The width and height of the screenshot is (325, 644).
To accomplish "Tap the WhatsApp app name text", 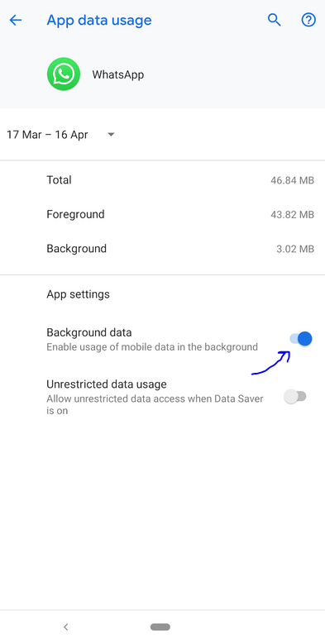I will [118, 74].
